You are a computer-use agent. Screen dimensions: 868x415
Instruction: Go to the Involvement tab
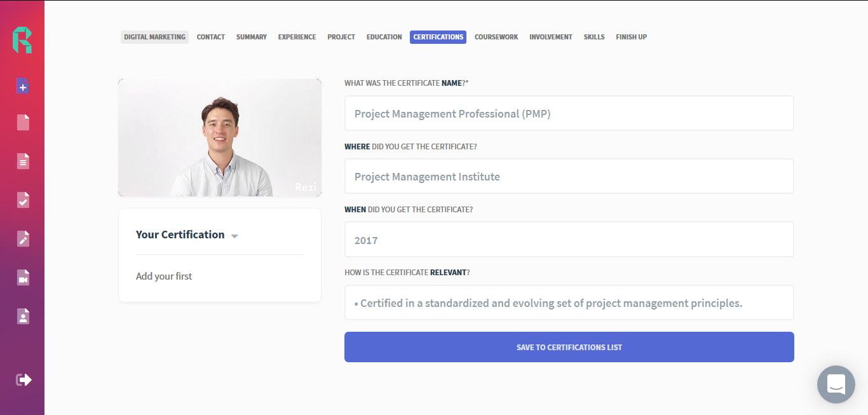point(551,37)
